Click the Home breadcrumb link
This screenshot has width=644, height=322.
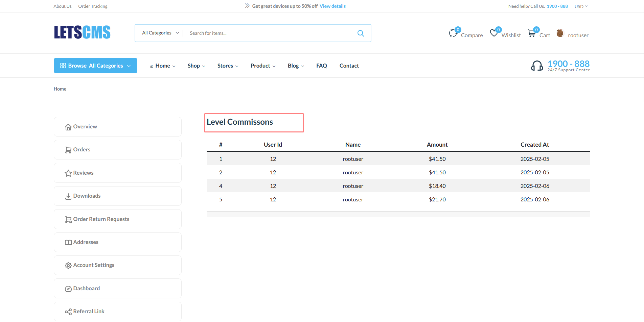click(60, 89)
